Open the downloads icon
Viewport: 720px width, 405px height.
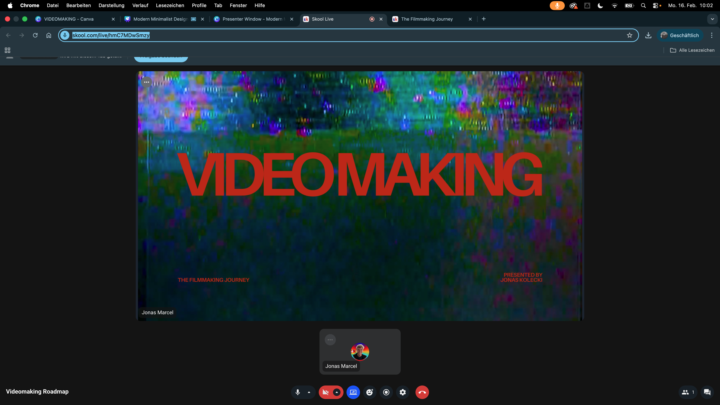[x=648, y=35]
